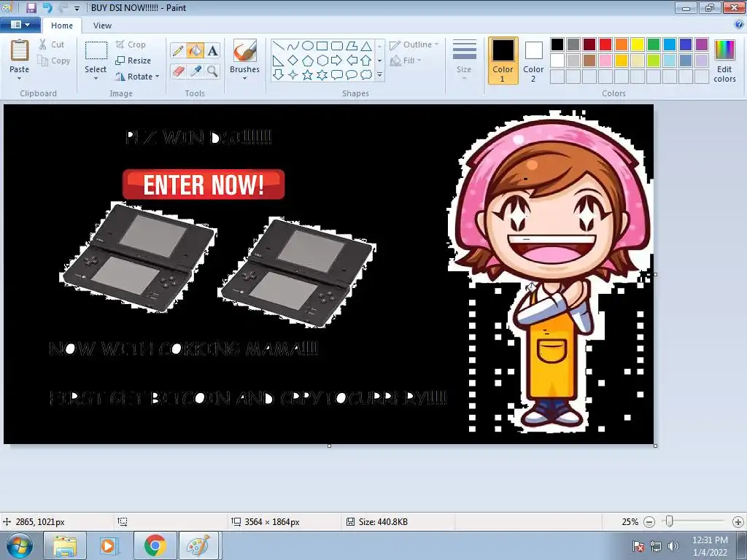Expand the Brushes dropdown arrow

coord(245,79)
